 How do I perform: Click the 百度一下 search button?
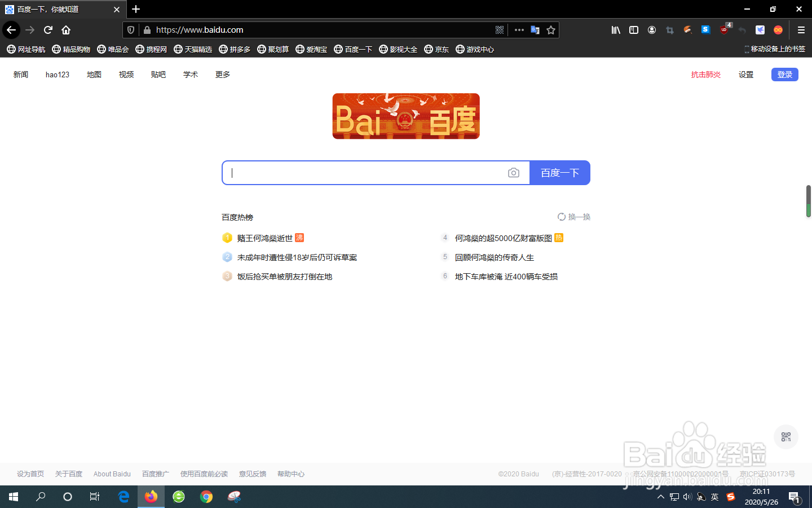pos(560,173)
